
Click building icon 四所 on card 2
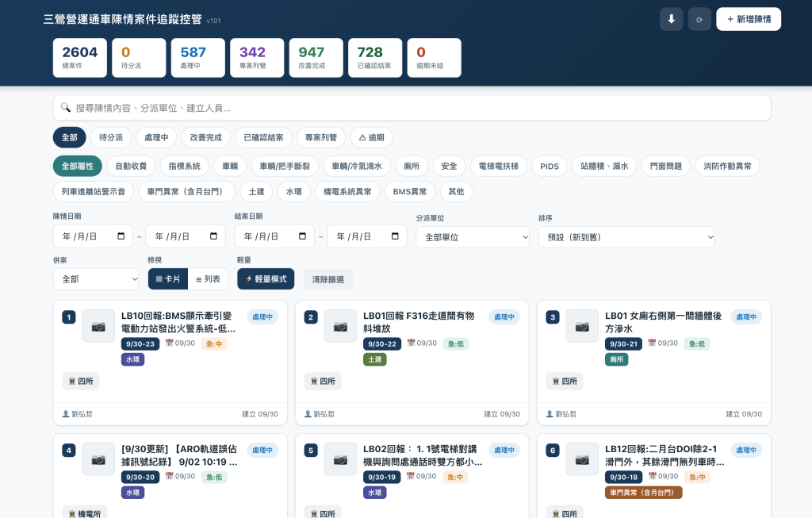click(314, 382)
